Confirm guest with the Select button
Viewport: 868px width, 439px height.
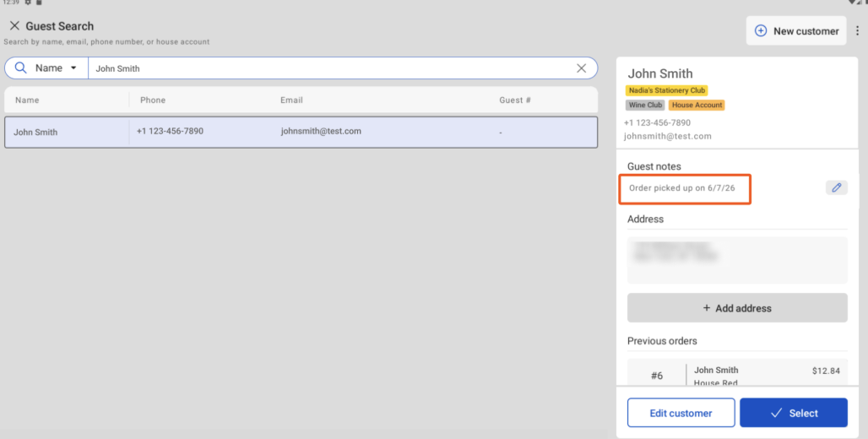coord(794,413)
